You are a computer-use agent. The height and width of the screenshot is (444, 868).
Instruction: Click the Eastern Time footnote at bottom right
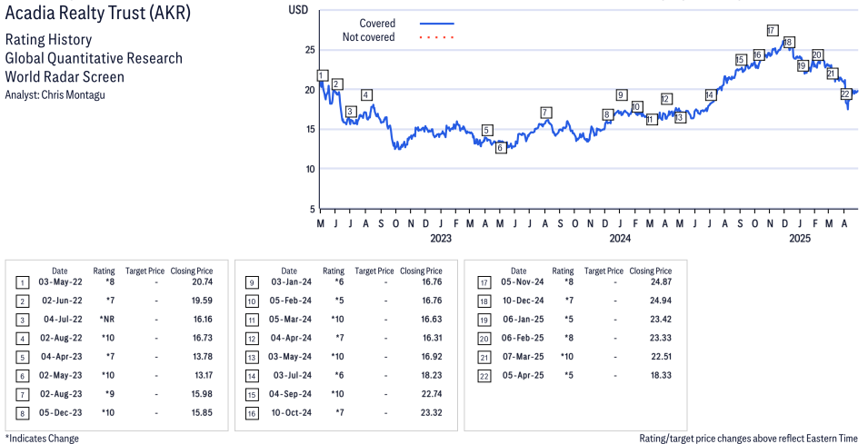[x=748, y=439]
